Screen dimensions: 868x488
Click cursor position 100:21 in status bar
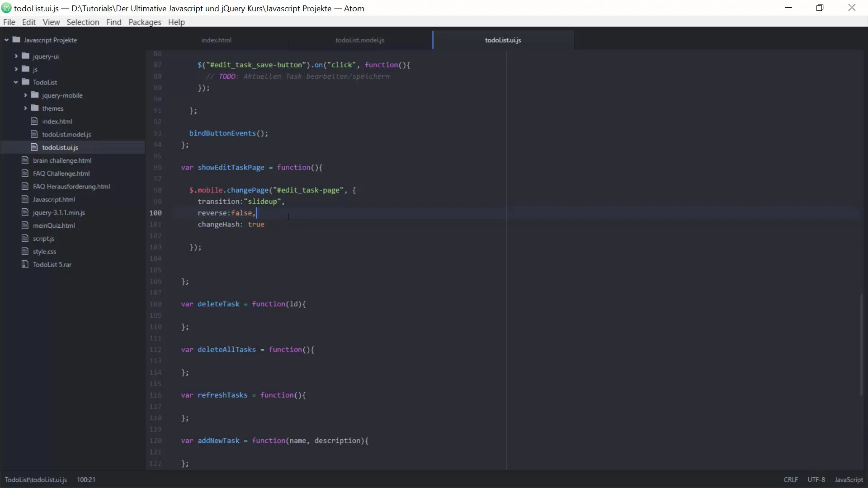86,479
